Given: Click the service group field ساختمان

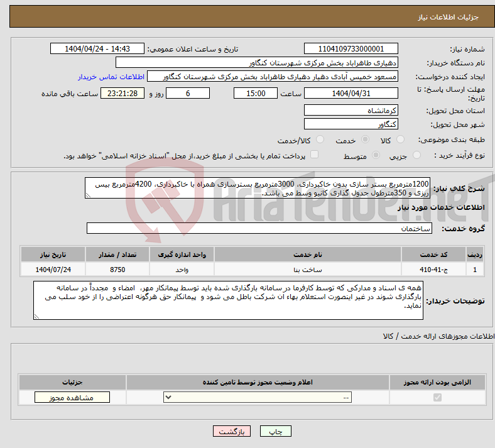Looking at the screenshot, I should (259, 228).
